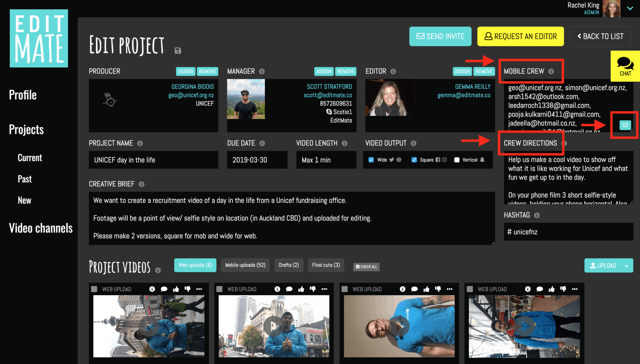This screenshot has height=364, width=640.
Task: Comment on second web upload video
Action: 289,289
